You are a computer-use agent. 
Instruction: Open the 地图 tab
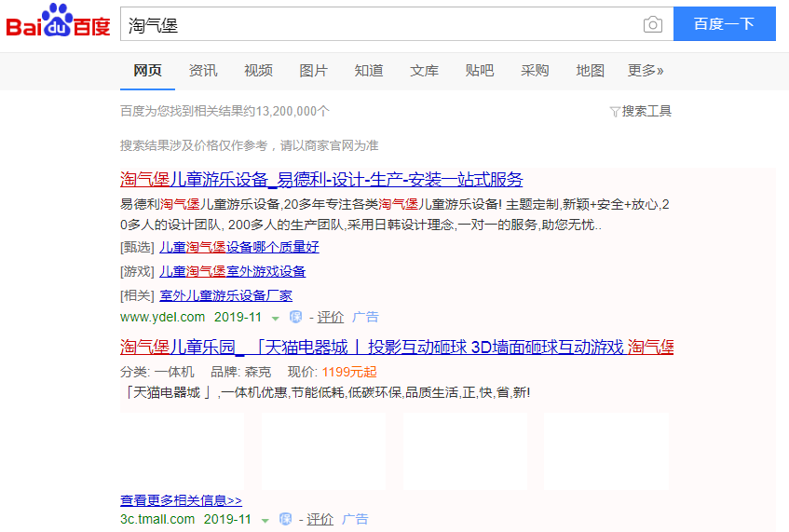click(591, 71)
